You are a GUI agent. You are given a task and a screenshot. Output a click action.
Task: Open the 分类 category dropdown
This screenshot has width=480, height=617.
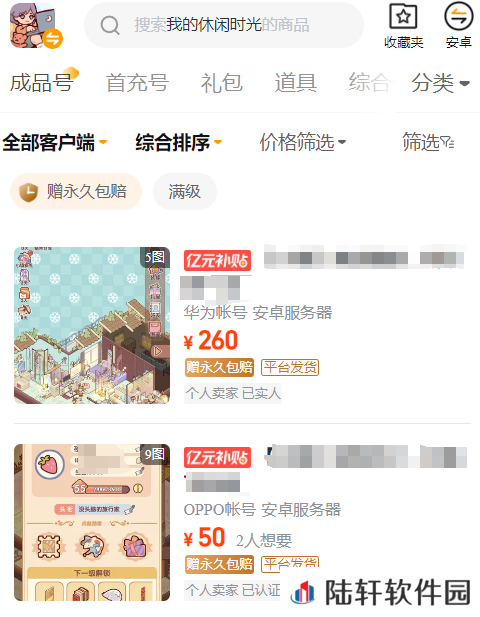tap(440, 83)
